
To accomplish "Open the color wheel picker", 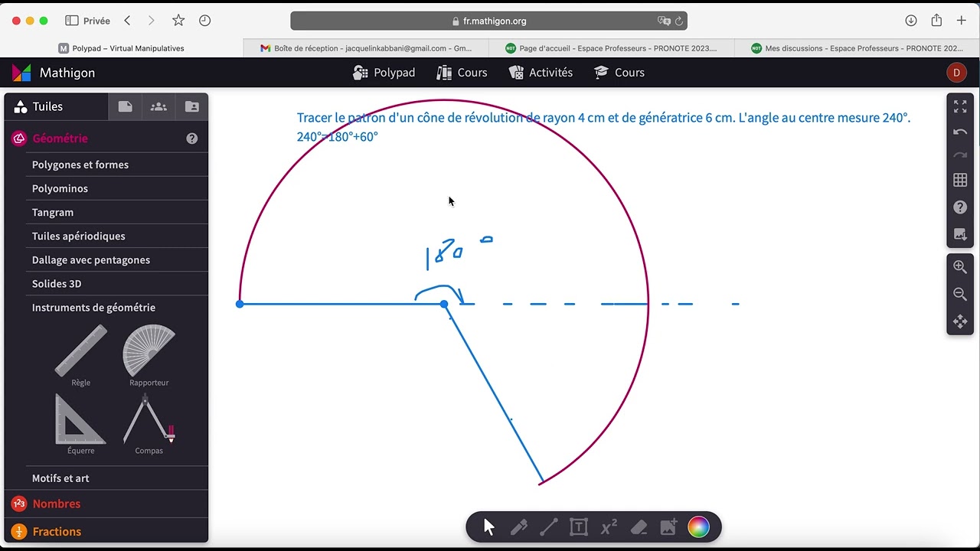I will pyautogui.click(x=698, y=527).
